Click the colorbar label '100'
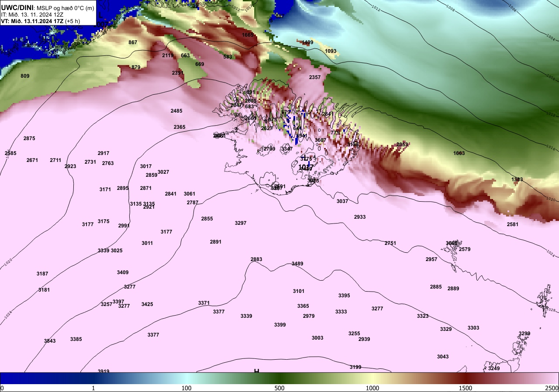The width and height of the screenshot is (559, 392). point(186,388)
